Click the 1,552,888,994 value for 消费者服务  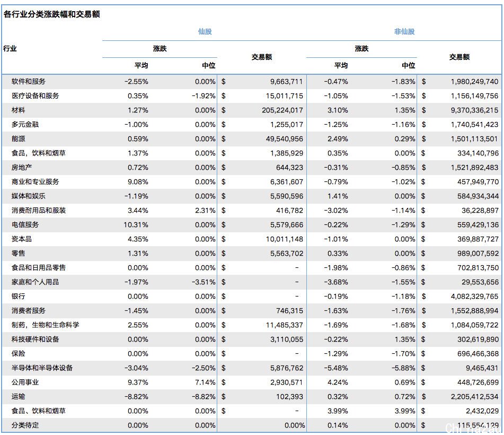point(474,311)
